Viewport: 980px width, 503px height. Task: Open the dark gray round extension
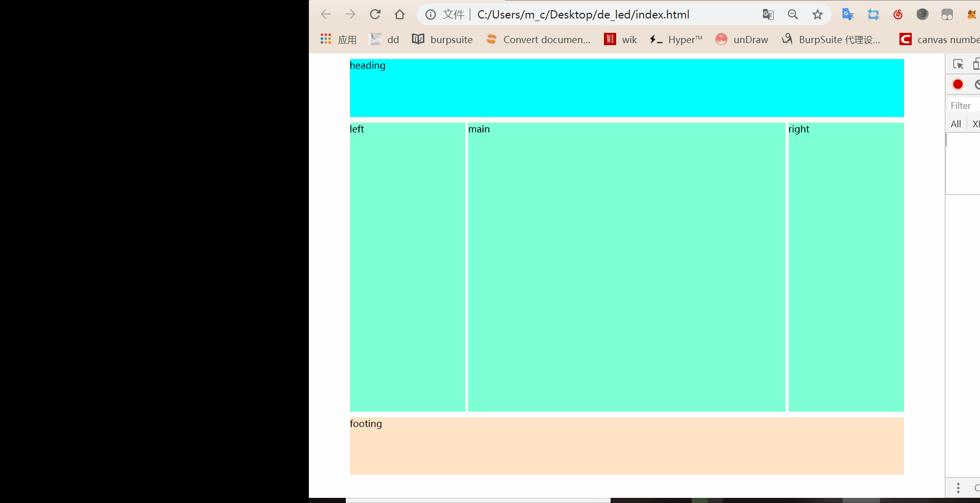[x=922, y=14]
